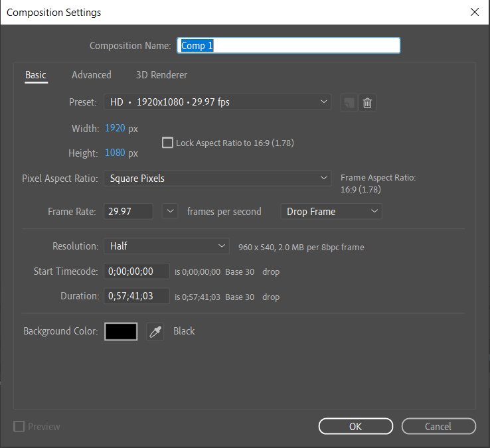The image size is (490, 448).
Task: Open the Resolution dropdown set to Half
Action: pos(167,246)
